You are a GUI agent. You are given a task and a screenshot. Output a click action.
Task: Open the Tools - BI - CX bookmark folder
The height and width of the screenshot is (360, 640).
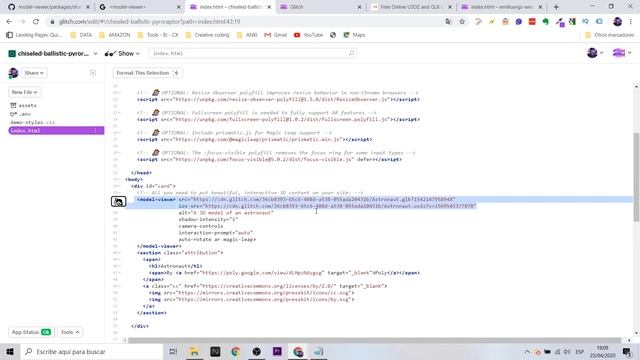coord(158,35)
